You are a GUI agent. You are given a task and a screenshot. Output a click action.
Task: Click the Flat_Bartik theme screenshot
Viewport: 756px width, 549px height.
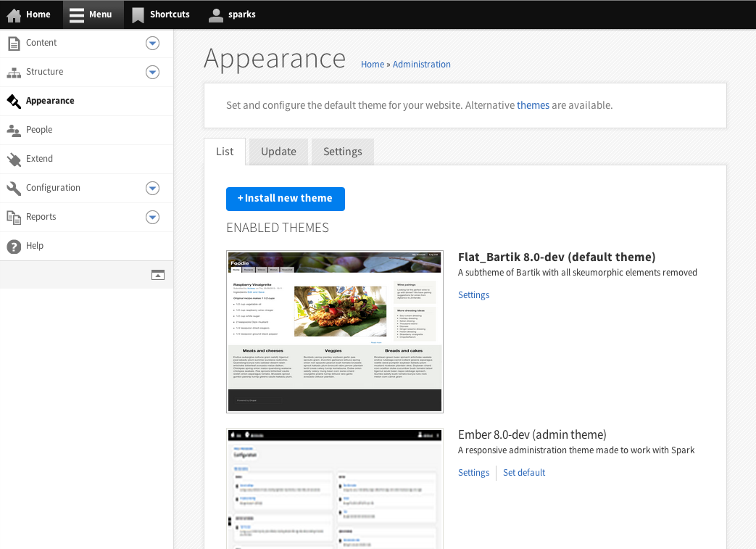coord(335,331)
